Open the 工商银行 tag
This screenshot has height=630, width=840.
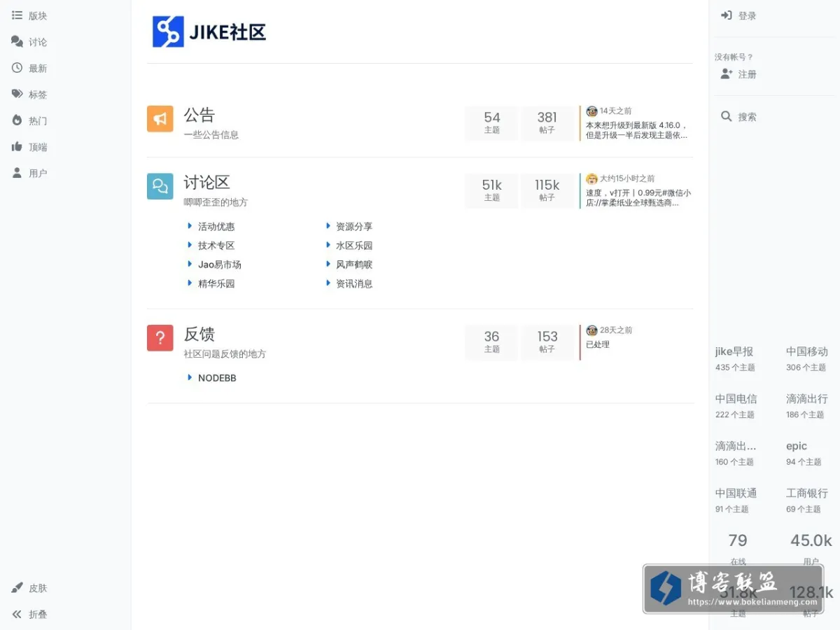coord(806,493)
